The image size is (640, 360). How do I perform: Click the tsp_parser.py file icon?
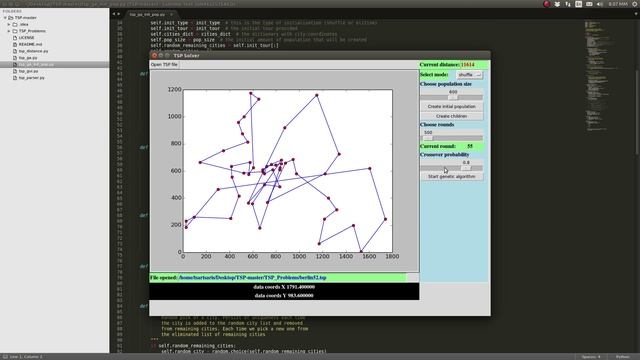pos(15,78)
